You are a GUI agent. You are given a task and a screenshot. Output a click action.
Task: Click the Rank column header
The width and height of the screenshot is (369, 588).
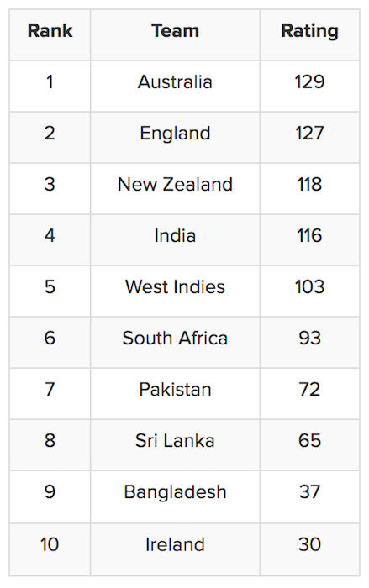click(x=50, y=31)
